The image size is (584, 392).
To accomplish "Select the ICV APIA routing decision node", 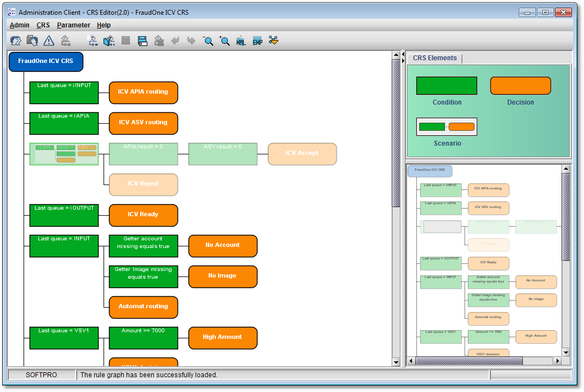I will tap(144, 93).
